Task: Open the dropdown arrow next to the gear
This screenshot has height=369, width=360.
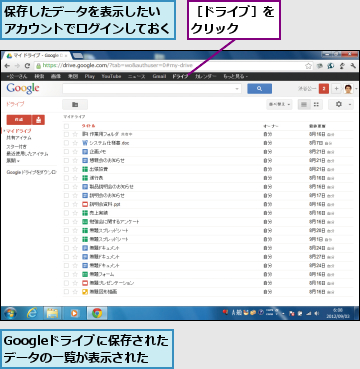Action: (x=350, y=105)
